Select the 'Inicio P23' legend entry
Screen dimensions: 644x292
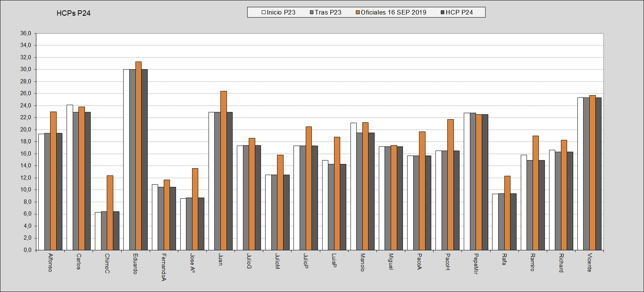pyautogui.click(x=281, y=12)
